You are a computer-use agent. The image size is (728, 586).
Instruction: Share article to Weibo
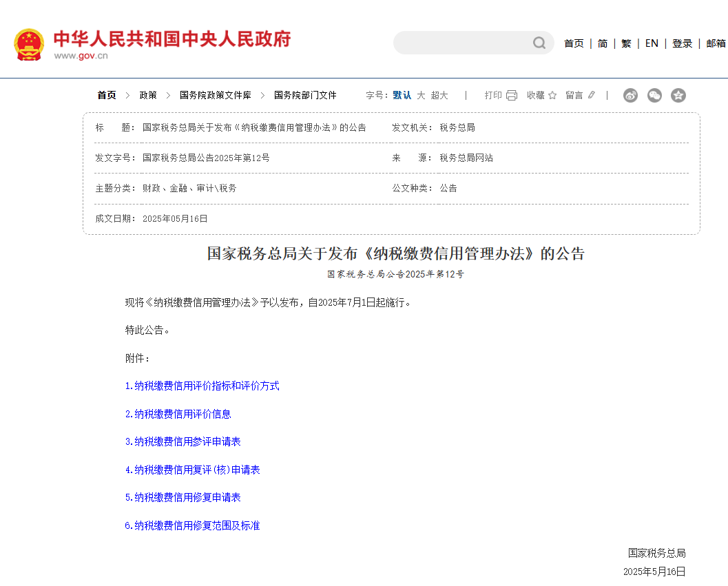630,96
